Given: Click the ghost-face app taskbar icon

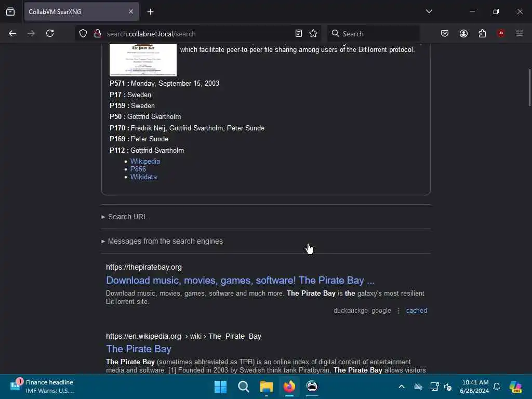Looking at the screenshot, I should (x=312, y=387).
